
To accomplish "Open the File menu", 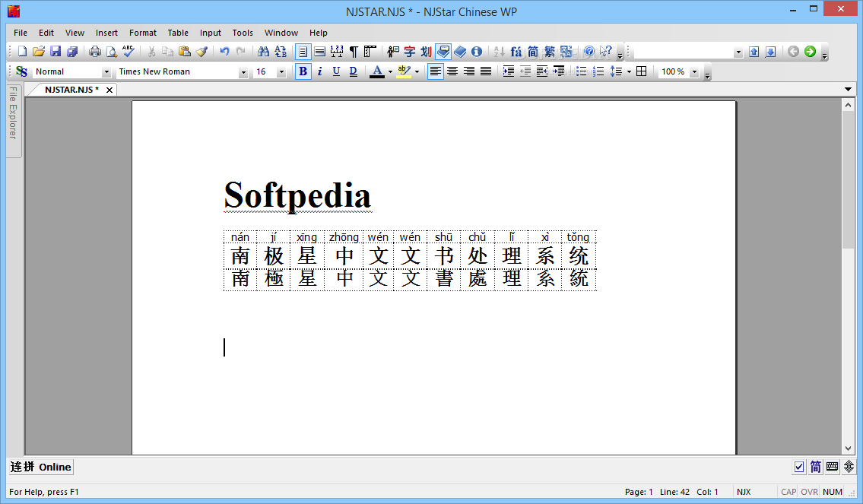I will coord(21,33).
